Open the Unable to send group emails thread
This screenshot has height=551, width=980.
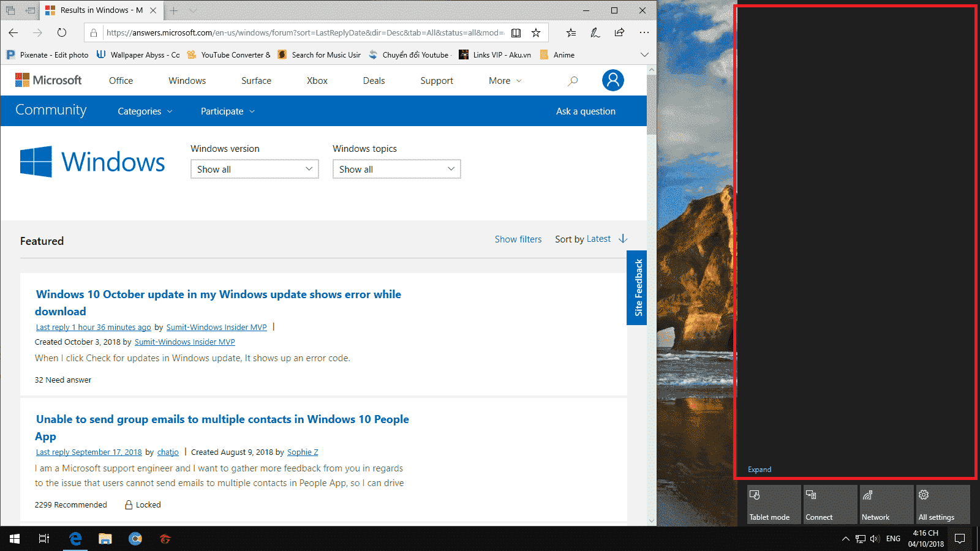pyautogui.click(x=222, y=428)
